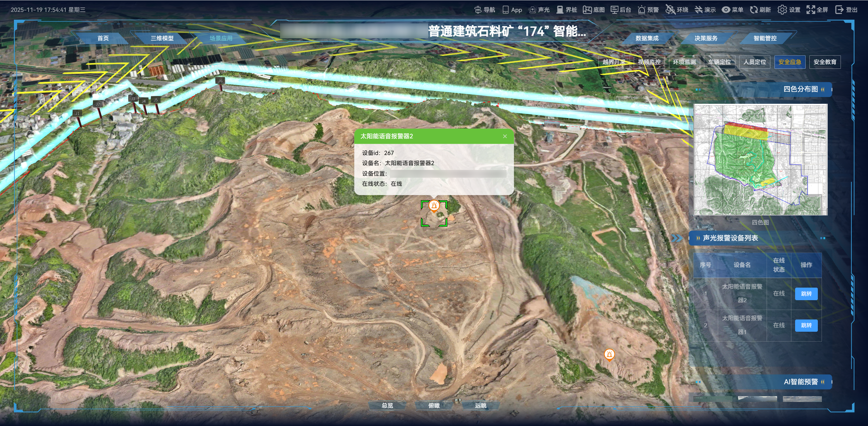The width and height of the screenshot is (868, 426).
Task: Select the 环境监测 sub-tab
Action: point(684,62)
